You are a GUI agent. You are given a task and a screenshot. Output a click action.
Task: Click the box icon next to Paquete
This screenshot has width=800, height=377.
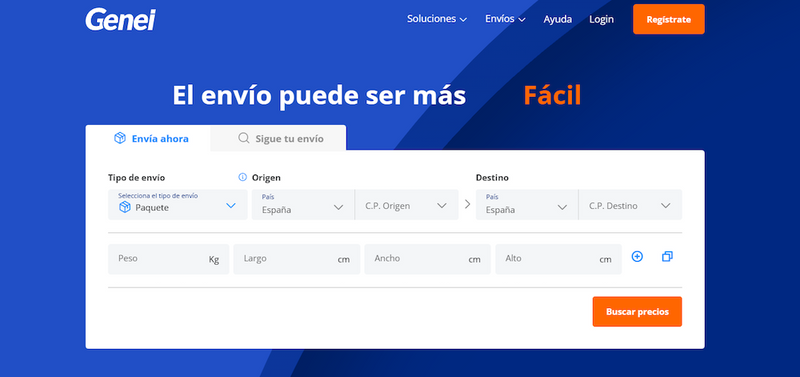click(x=124, y=207)
